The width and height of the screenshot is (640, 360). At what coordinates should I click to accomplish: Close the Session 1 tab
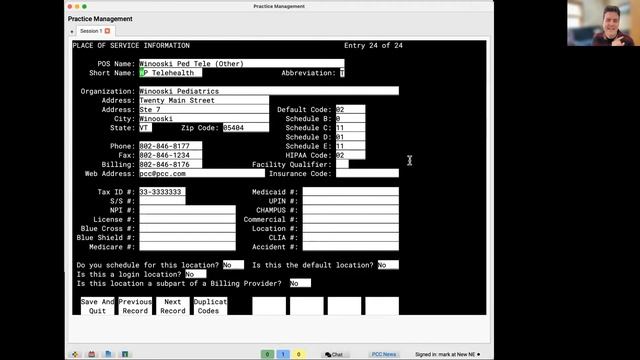click(107, 31)
